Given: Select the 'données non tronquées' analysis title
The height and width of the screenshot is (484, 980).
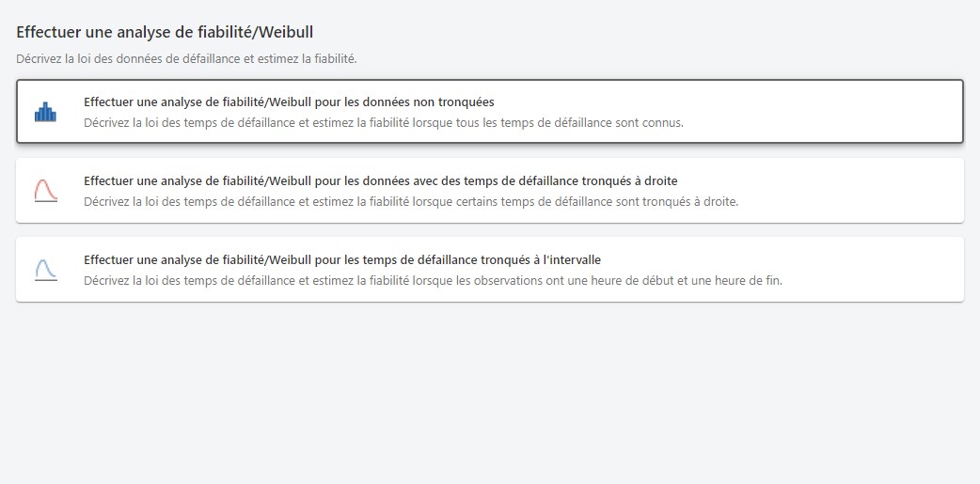Looking at the screenshot, I should coord(289,101).
